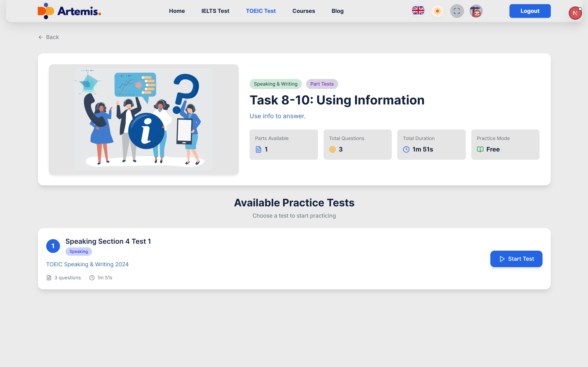Open the sloth avatar profile
This screenshot has height=367, width=588.
point(476,11)
